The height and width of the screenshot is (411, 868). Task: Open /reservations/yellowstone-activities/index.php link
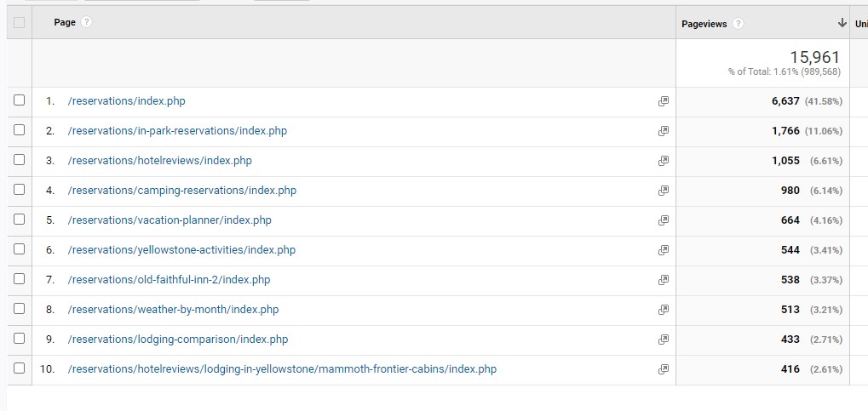click(181, 250)
